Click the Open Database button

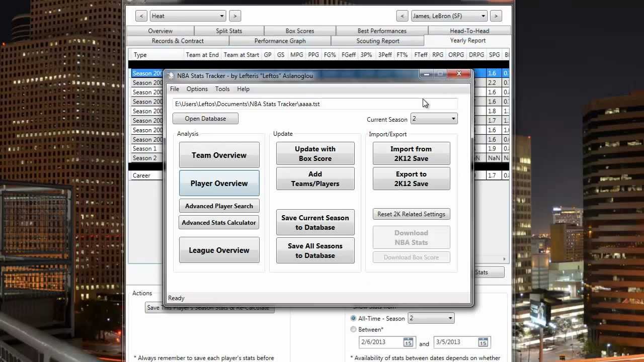click(x=205, y=119)
